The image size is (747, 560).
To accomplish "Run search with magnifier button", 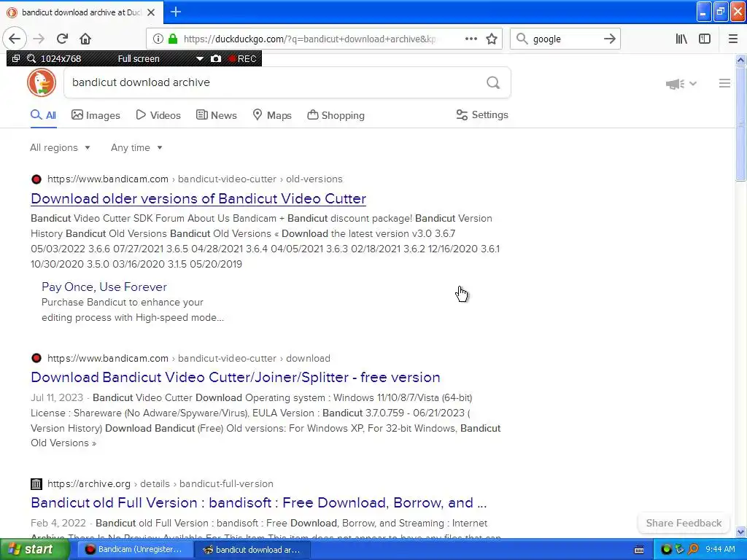I will click(493, 83).
